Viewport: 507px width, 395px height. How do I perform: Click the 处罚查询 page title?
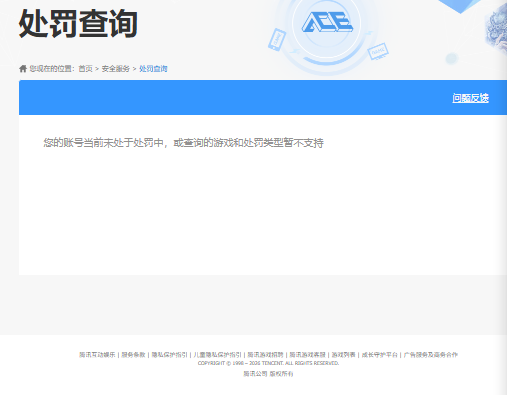tap(78, 23)
